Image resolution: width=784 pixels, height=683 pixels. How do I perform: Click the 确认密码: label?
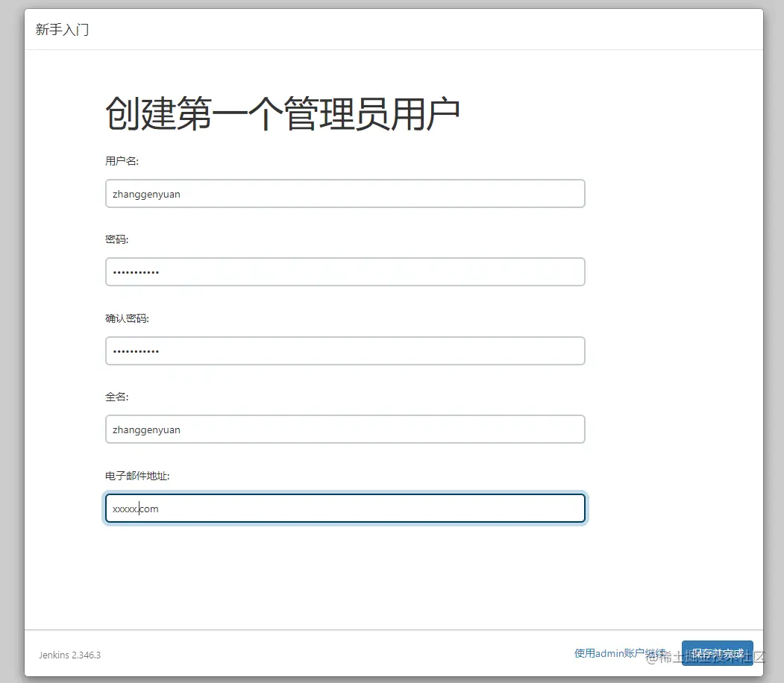(127, 318)
